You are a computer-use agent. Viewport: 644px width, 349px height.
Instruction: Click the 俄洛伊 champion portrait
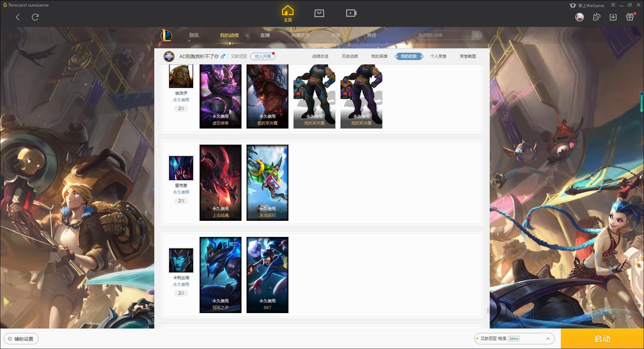[181, 76]
